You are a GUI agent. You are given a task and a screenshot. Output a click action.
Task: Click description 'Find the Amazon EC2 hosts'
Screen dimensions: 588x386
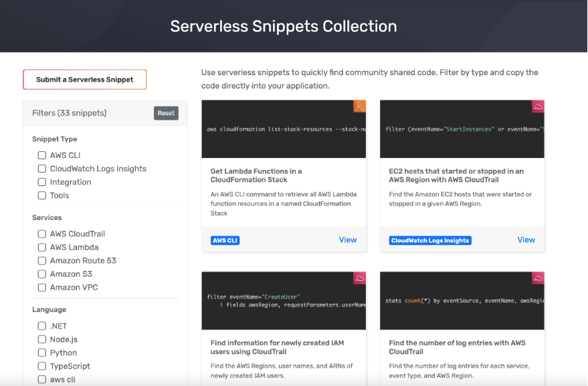tap(460, 199)
